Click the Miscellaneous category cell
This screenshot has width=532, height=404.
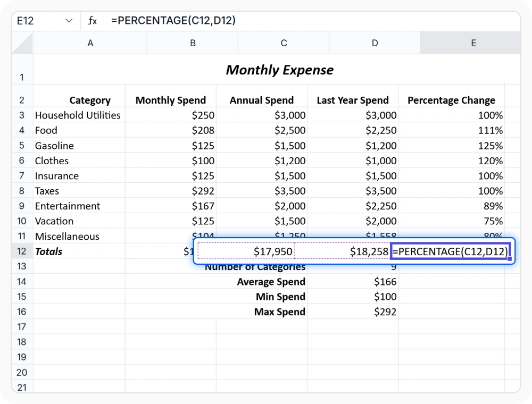[79, 236]
